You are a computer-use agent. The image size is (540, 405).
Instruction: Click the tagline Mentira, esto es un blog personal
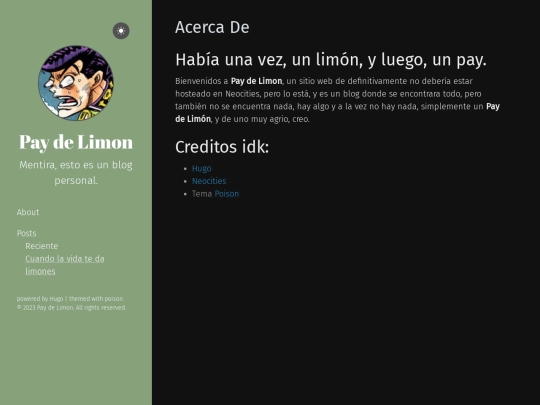coord(76,173)
